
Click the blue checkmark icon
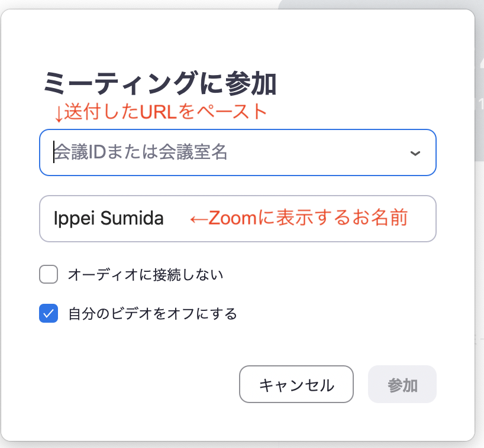coord(49,313)
